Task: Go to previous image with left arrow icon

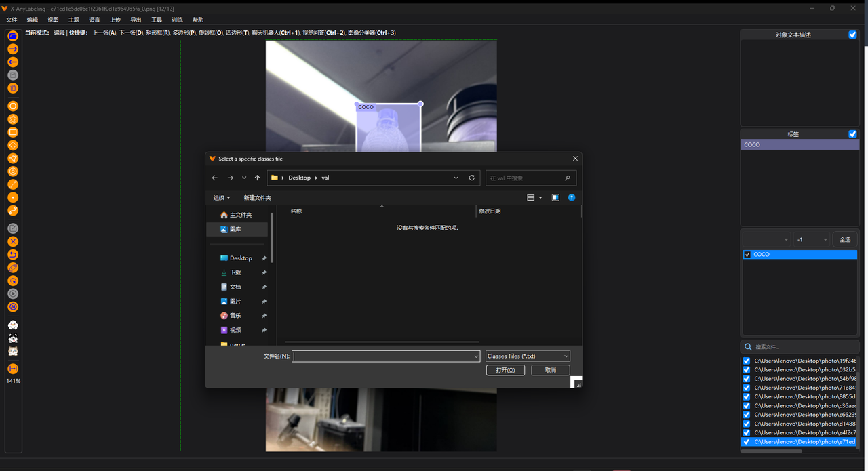Action: (12, 62)
